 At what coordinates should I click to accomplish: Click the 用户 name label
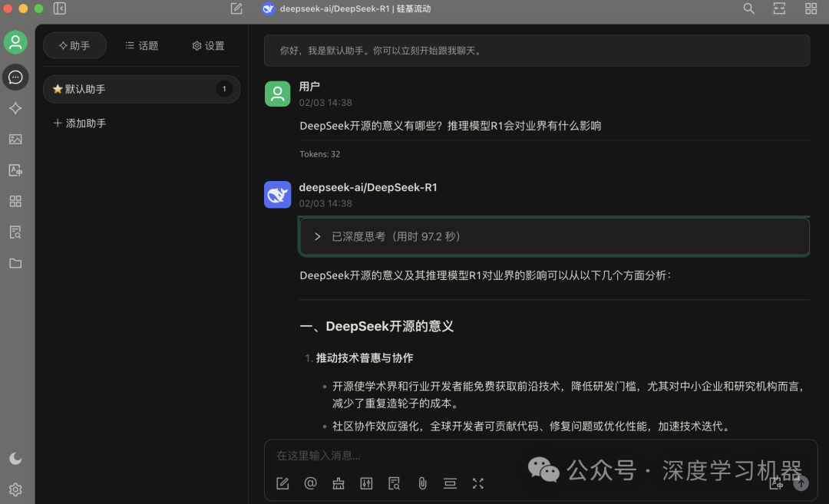pyautogui.click(x=309, y=87)
